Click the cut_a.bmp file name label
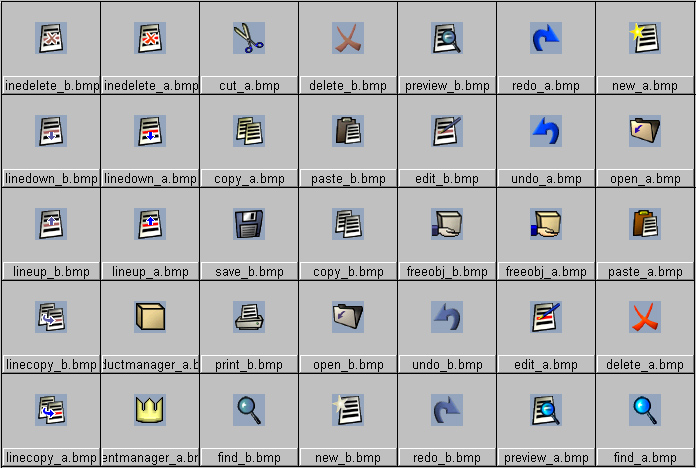The image size is (696, 468). point(249,85)
